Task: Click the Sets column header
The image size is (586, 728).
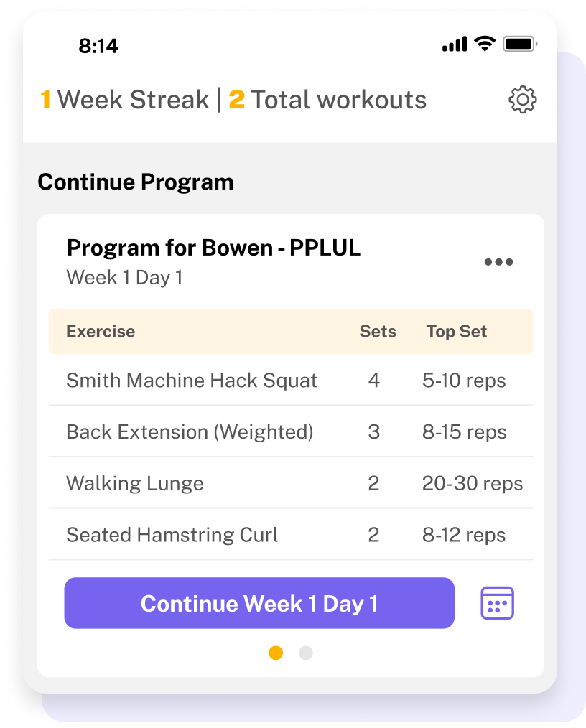Action: [x=378, y=331]
